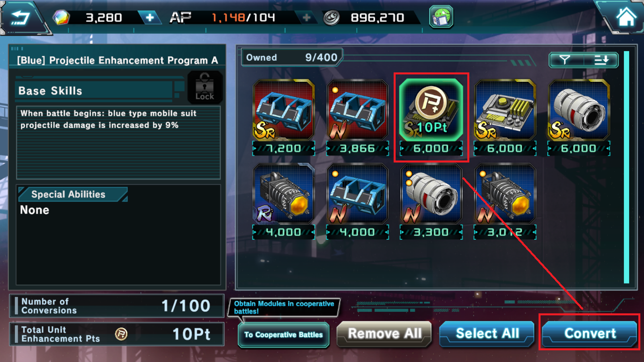Select the N white cylinder module 3,300

(x=431, y=201)
